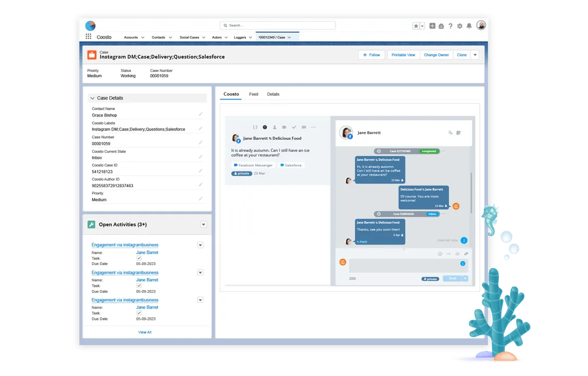Open the message more options ellipsis
588x376 pixels.
[x=314, y=127]
